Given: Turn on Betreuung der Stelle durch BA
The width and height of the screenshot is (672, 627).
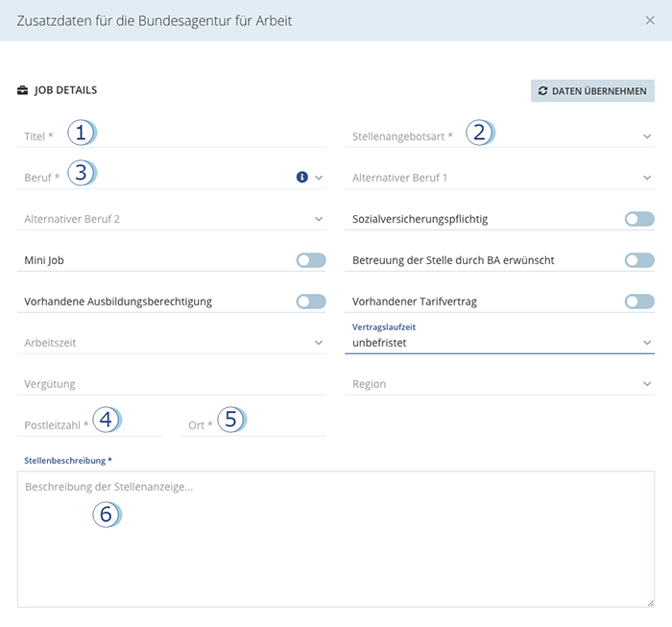Looking at the screenshot, I should pyautogui.click(x=638, y=260).
